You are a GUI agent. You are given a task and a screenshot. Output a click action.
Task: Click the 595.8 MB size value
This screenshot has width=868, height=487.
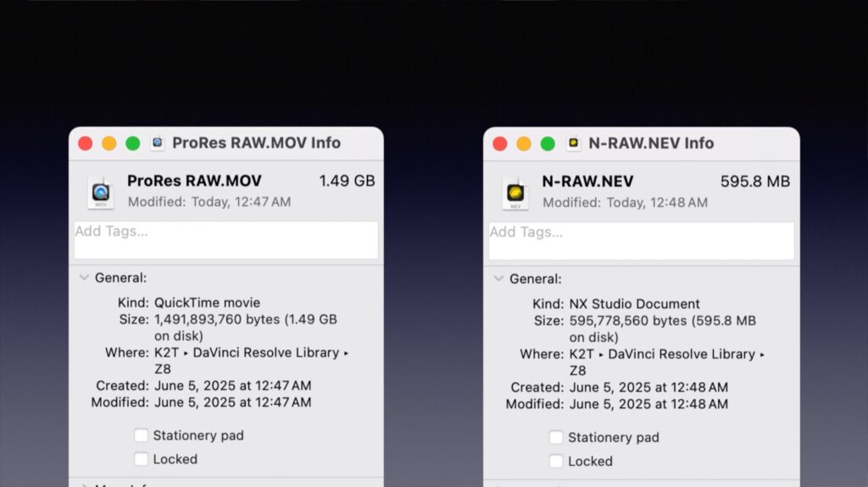point(755,181)
